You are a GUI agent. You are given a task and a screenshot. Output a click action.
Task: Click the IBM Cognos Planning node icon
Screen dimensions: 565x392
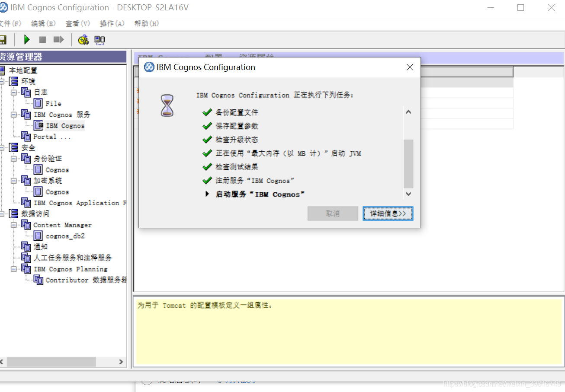26,269
